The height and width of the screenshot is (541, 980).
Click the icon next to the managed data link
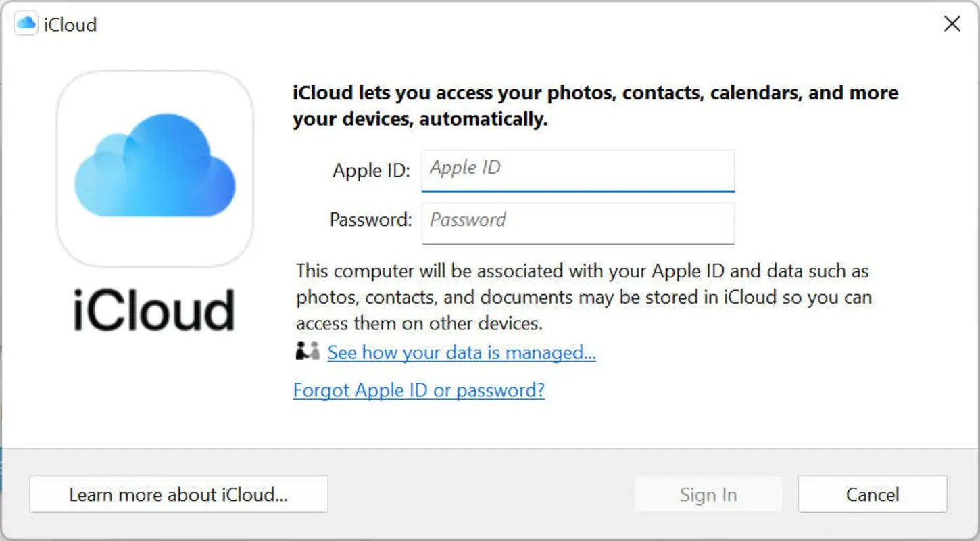point(306,350)
